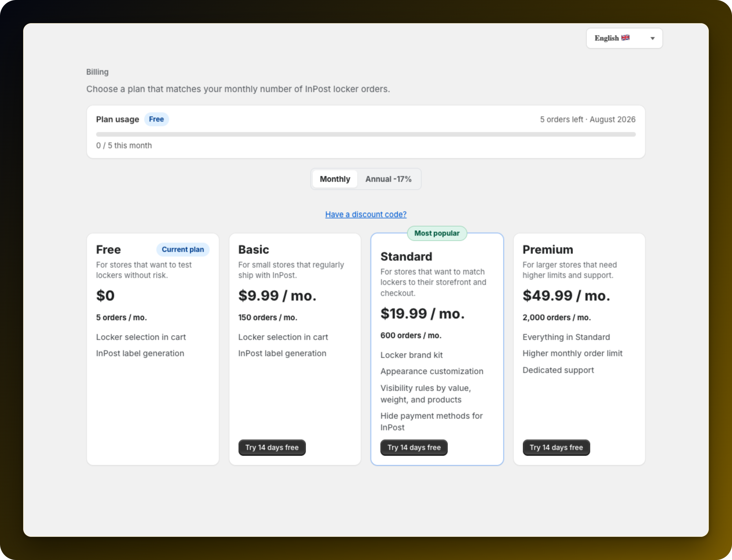Click the $0 price
This screenshot has height=560, width=732.
(x=105, y=296)
